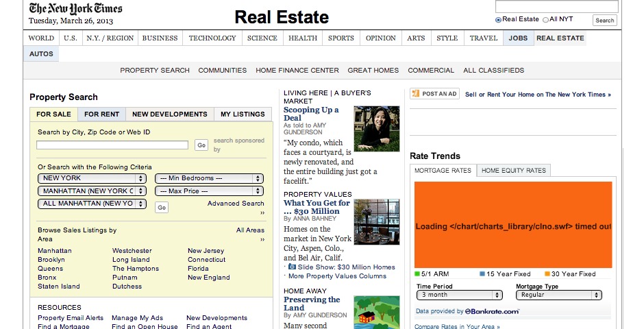Select the HOME EQUITY RATES tab
This screenshot has height=329, width=644.
(x=514, y=171)
